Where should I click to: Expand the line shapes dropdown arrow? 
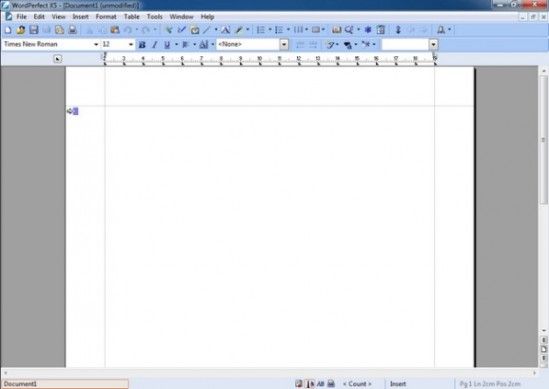coord(216,30)
